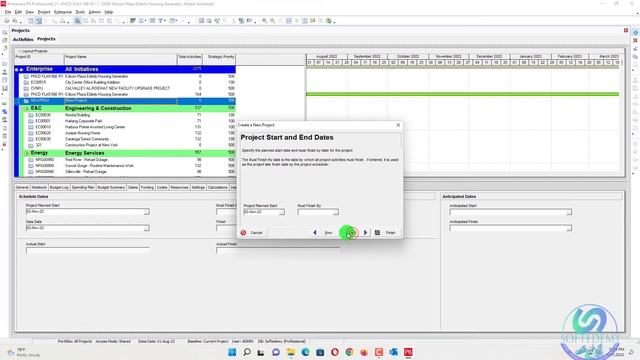Open the View menu
Screen dimensions: 640x360
[x=30, y=12]
